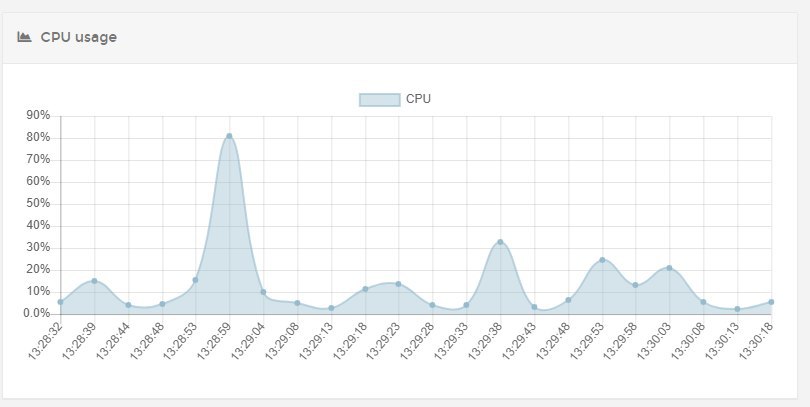
Task: Select the data point at 13:29:04
Action: [x=263, y=292]
